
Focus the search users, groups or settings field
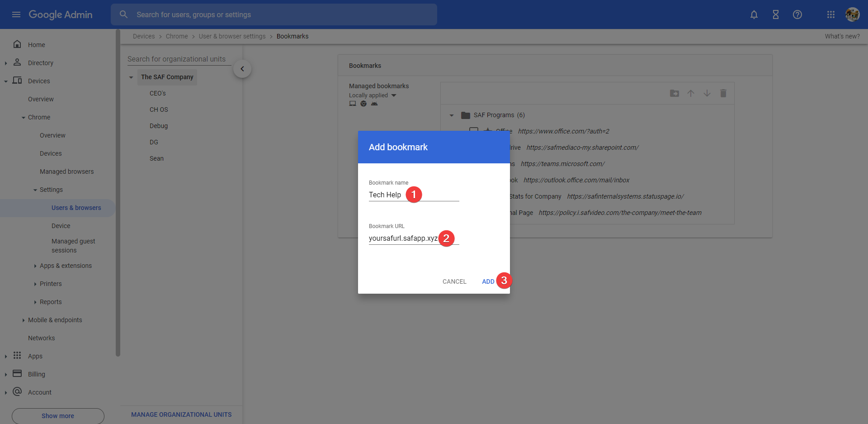click(274, 14)
